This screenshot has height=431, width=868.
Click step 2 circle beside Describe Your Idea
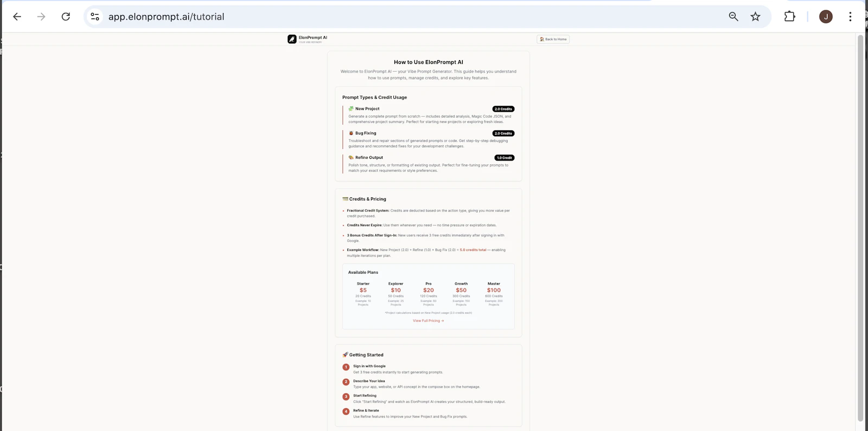(346, 382)
